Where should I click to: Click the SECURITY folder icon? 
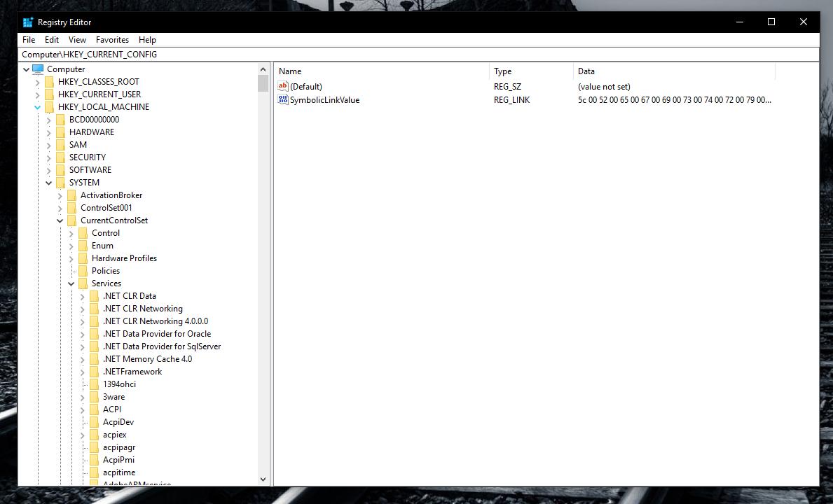coord(60,157)
